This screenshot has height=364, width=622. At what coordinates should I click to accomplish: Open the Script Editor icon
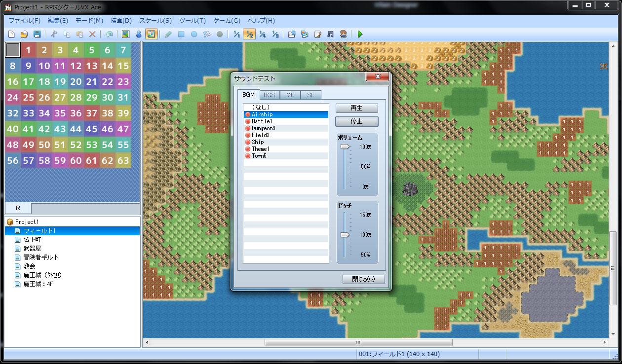(317, 35)
